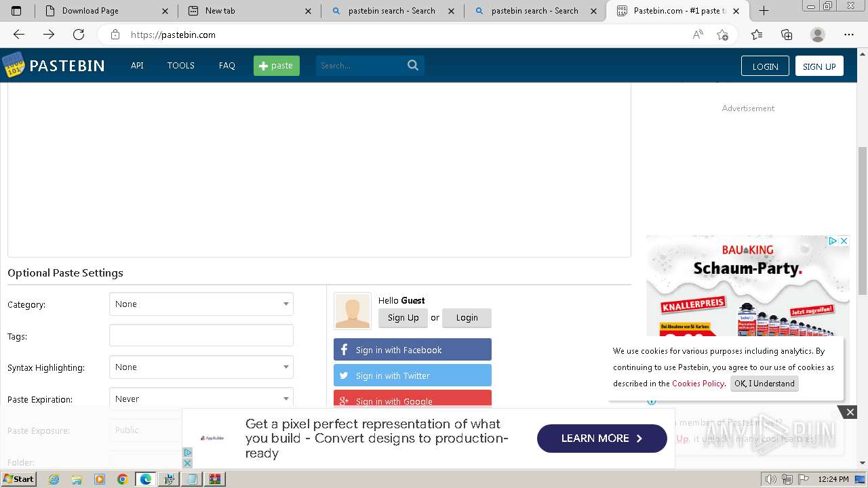868x488 pixels.
Task: View site info via the padlock icon
Action: click(x=115, y=35)
